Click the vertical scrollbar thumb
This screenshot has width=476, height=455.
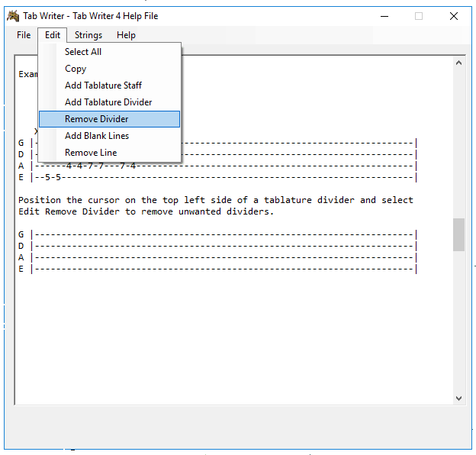[x=458, y=234]
